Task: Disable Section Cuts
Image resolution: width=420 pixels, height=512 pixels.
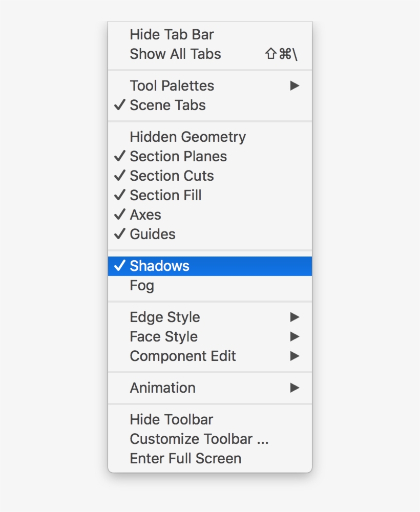Action: [172, 176]
